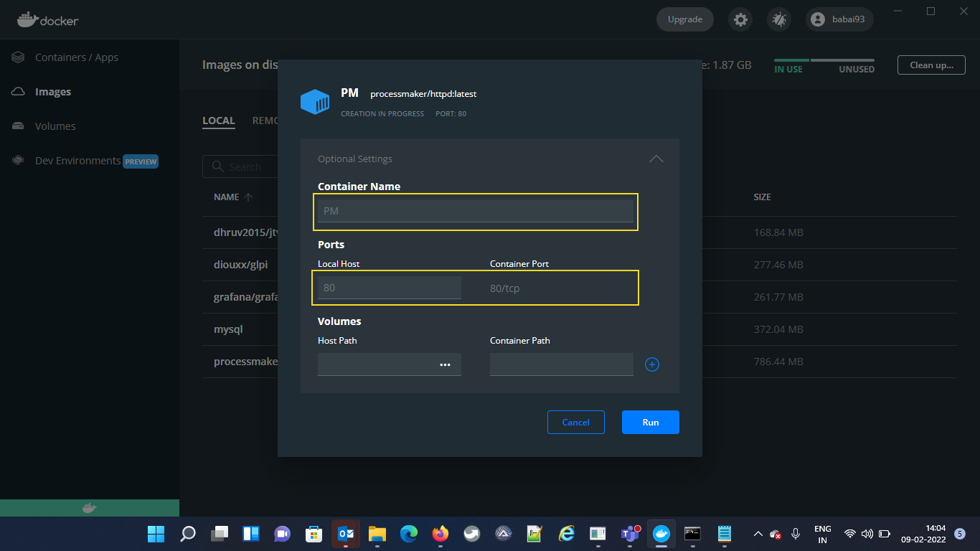Open Task View in taskbar
This screenshot has height=551, width=980.
pyautogui.click(x=219, y=534)
